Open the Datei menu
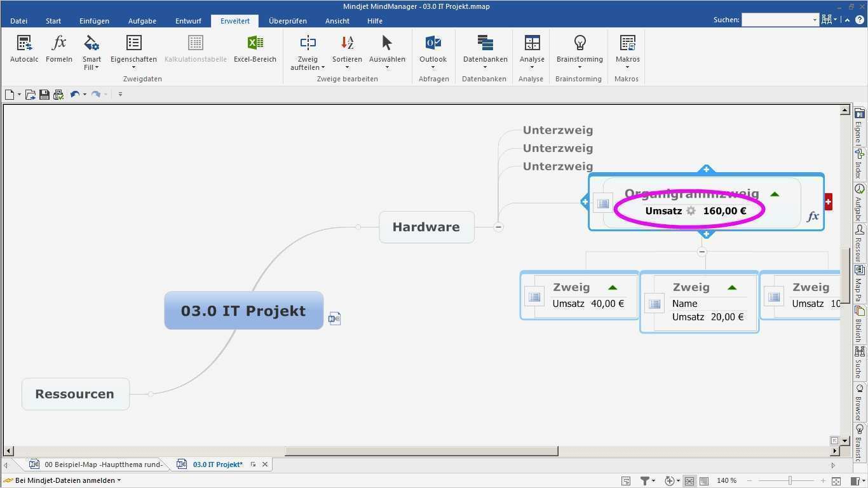This screenshot has height=488, width=868. tap(18, 21)
